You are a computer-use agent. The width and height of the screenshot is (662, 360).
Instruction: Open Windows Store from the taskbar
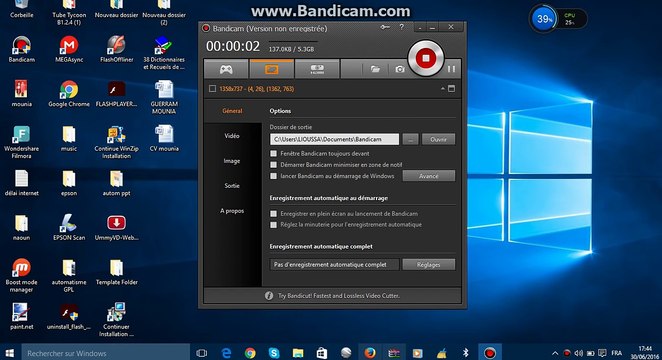tap(322, 353)
